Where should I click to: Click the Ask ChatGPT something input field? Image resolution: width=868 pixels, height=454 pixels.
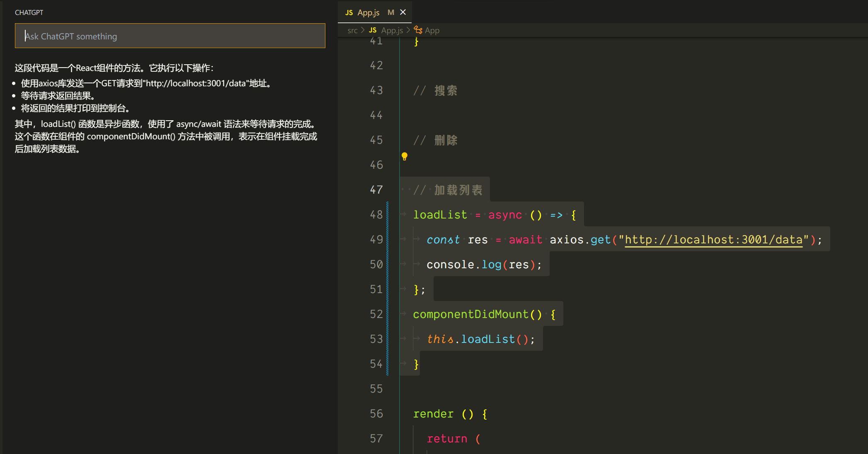pyautogui.click(x=170, y=36)
